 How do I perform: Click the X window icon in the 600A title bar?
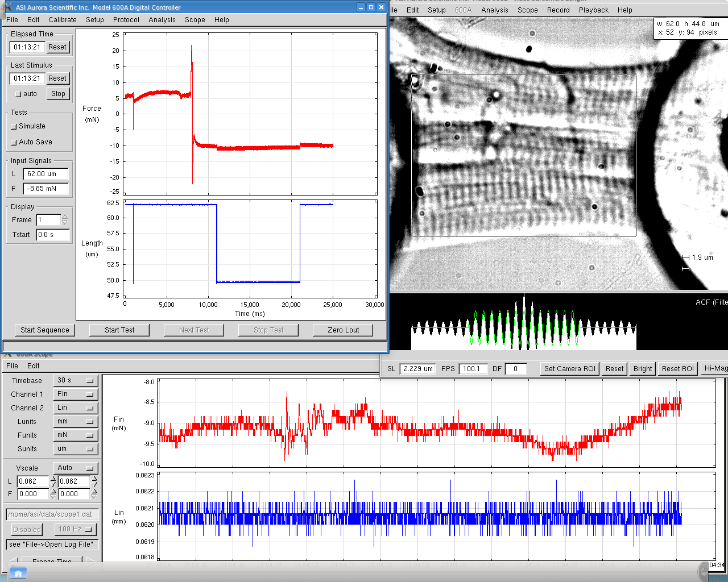click(7, 7)
